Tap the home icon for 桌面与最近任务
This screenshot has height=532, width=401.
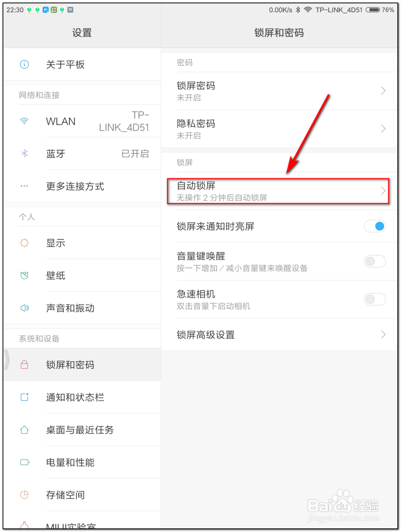coord(24,430)
